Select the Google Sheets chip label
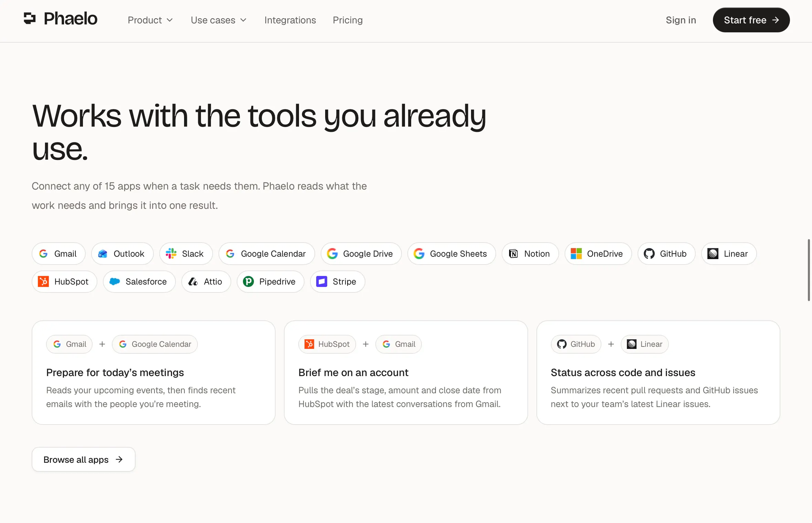Screen dimensions: 812x523 [458, 254]
